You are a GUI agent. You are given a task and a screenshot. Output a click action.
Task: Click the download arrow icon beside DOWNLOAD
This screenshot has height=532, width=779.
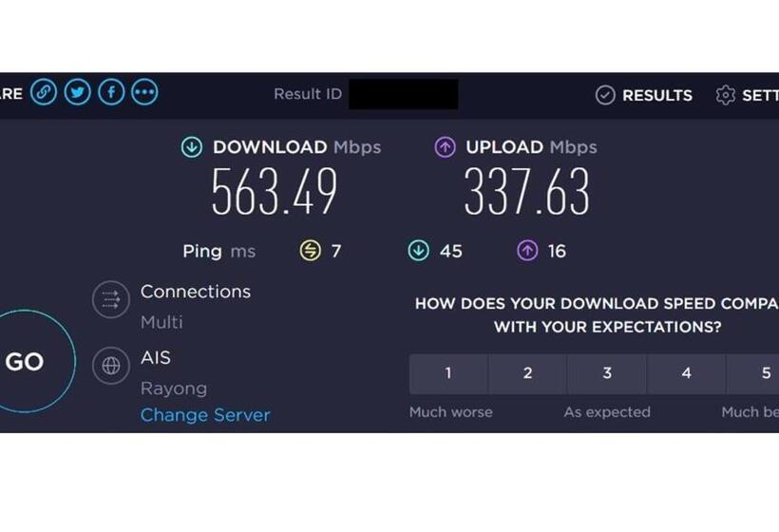(192, 147)
